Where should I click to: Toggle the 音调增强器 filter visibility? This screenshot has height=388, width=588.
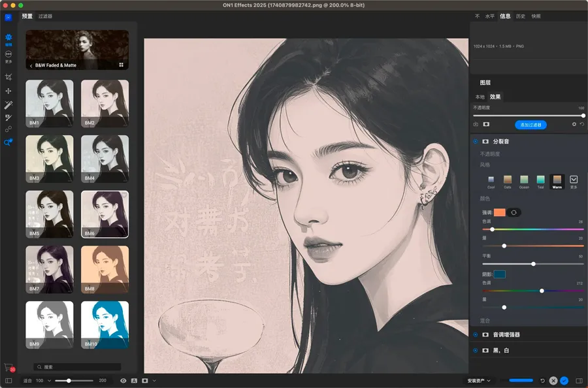point(485,334)
